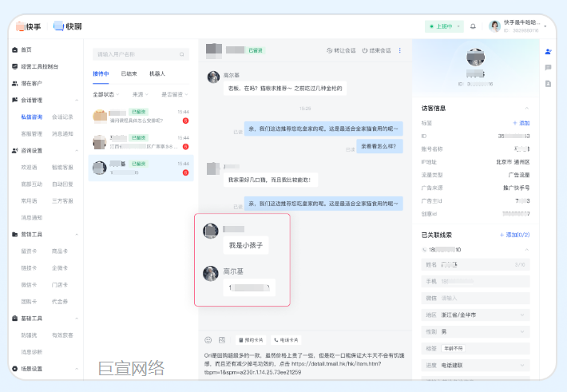This screenshot has height=392, width=567.
Task: Click the 转让会话 button
Action: [x=341, y=50]
